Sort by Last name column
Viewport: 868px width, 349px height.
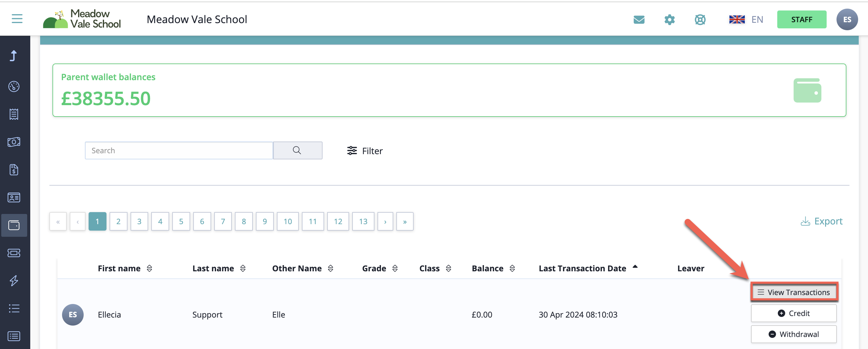coord(219,268)
